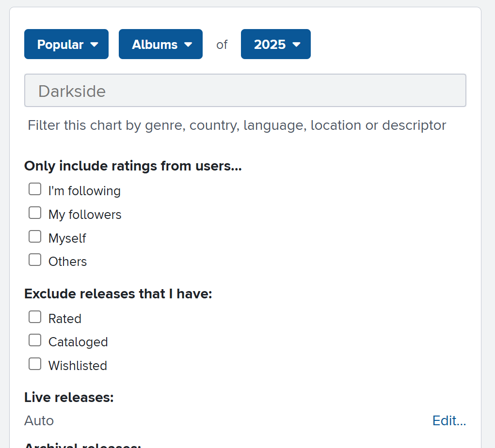The height and width of the screenshot is (448, 495).
Task: Open the 2025 year dropdown
Action: pos(275,44)
